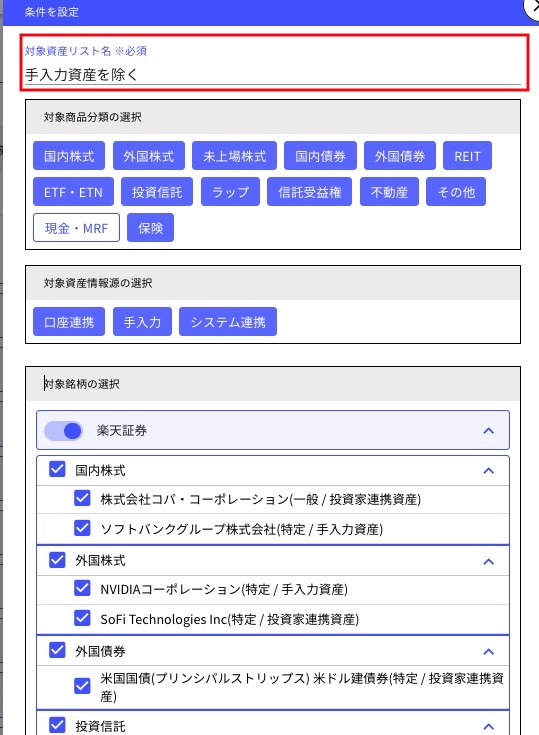Toggle the 外国株式 category button
539x735 pixels.
[149, 156]
